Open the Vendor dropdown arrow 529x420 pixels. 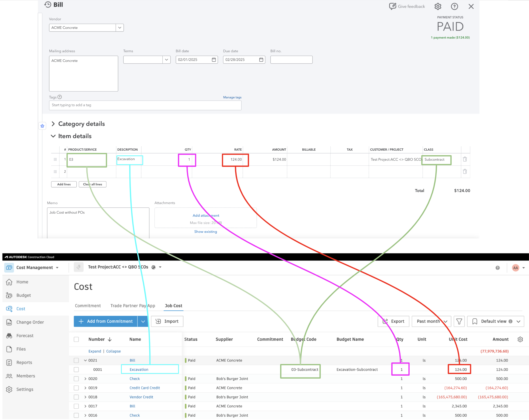[120, 28]
